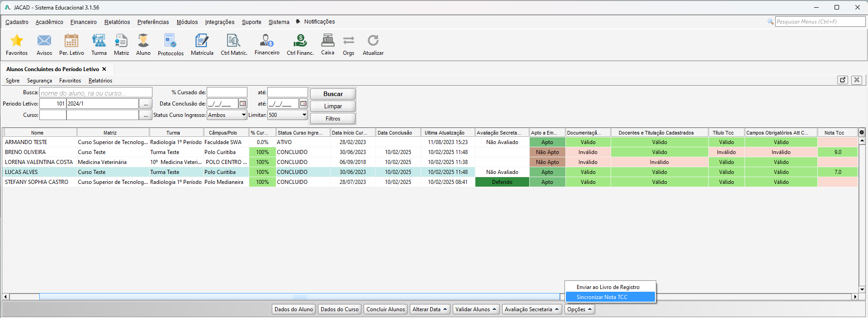The width and height of the screenshot is (868, 318).
Task: Open Curso lookup ellipsis button
Action: [146, 115]
